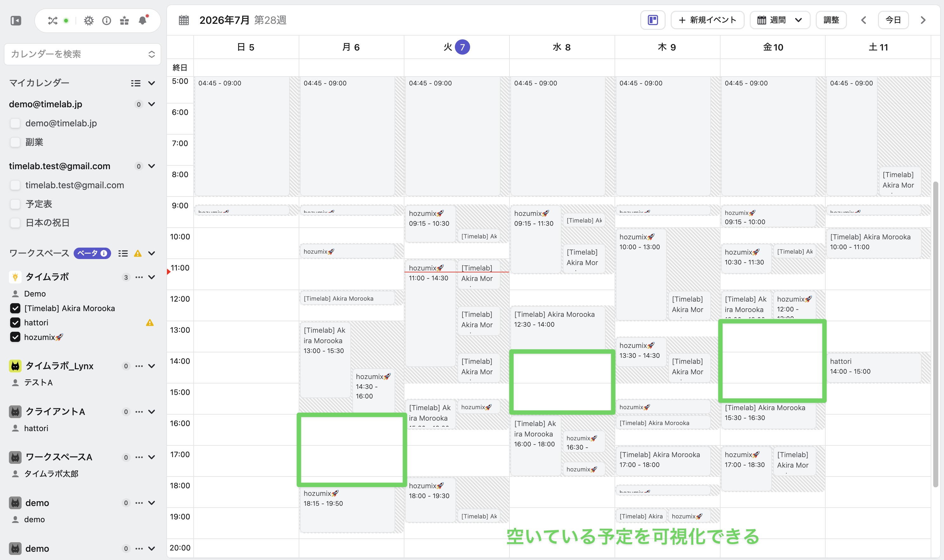
Task: Select the 火 7 day header
Action: [x=456, y=47]
